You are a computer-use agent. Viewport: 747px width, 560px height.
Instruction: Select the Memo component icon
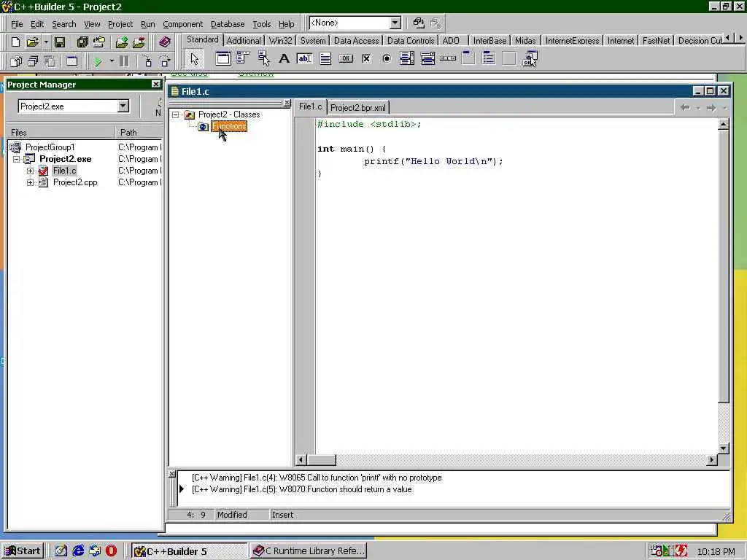(325, 58)
